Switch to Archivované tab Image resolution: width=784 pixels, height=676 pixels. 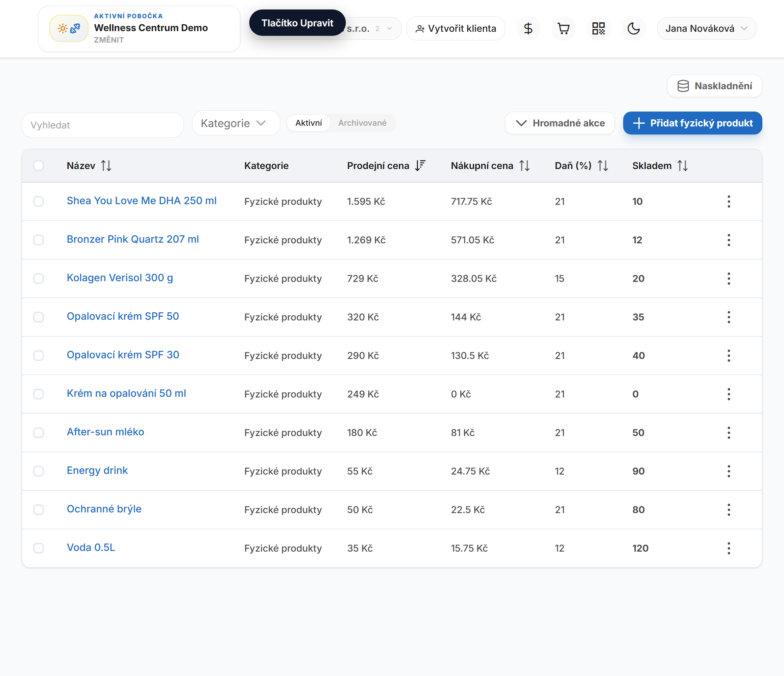point(362,123)
